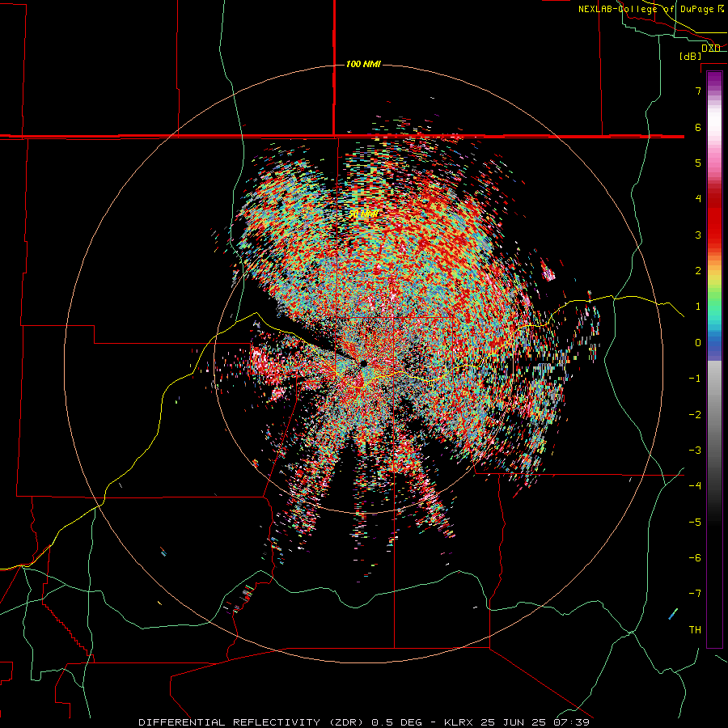This screenshot has height=728, width=728.
Task: Click the 0.5 DEG elevation text
Action: coord(396,722)
